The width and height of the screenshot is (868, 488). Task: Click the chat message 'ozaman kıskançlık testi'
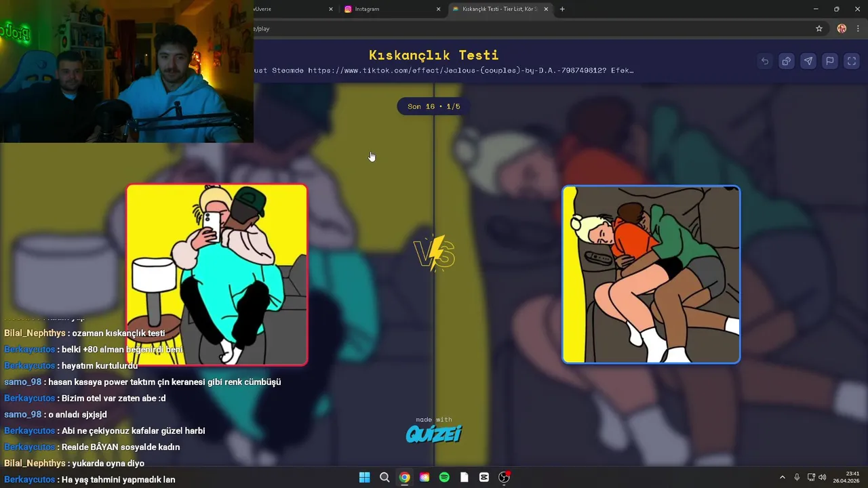pyautogui.click(x=118, y=333)
